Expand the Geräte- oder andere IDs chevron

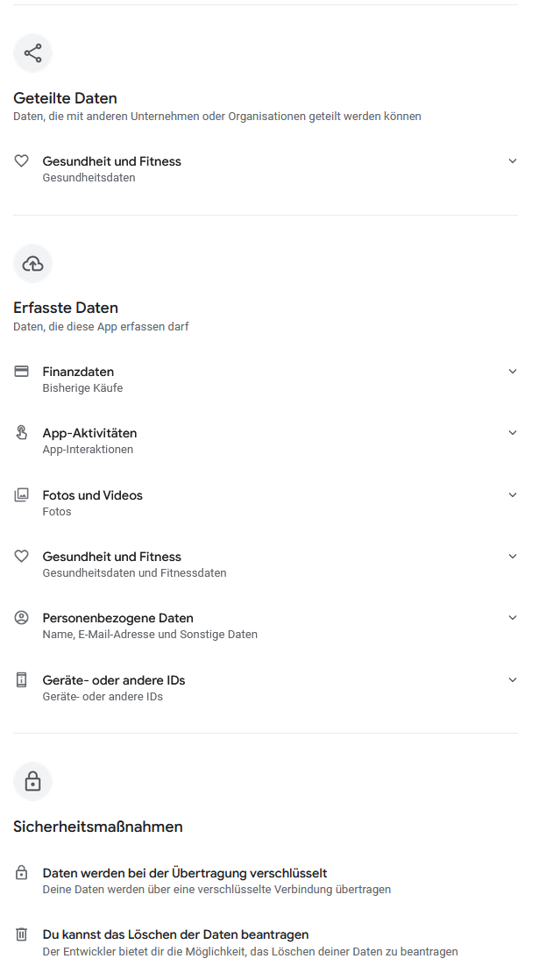point(513,680)
